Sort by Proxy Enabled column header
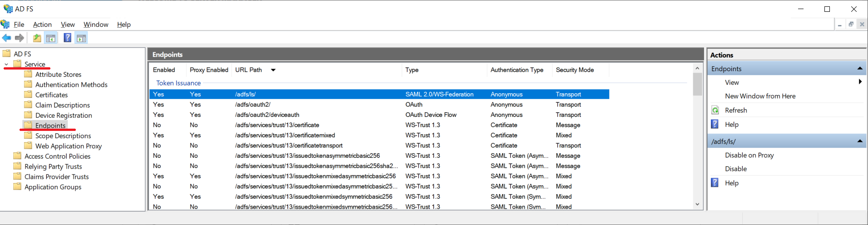Image resolution: width=868 pixels, height=225 pixels. [209, 70]
